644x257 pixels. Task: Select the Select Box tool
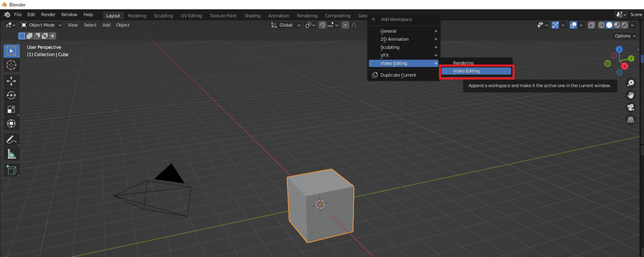(11, 51)
